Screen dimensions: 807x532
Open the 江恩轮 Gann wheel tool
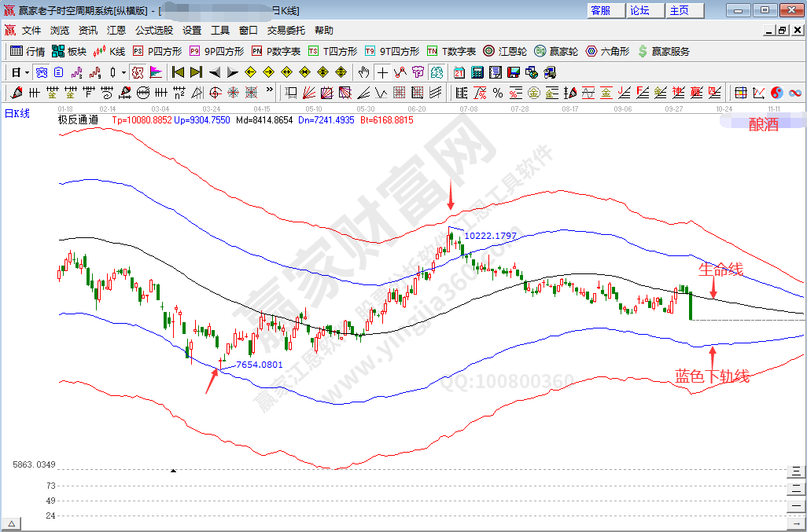pos(505,51)
